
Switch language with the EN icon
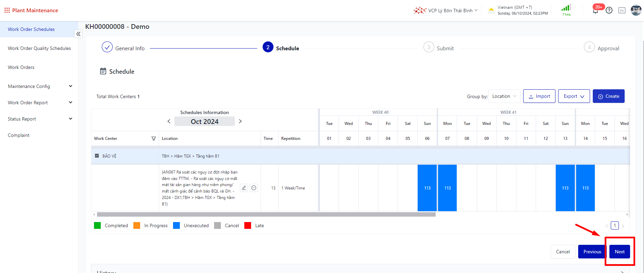tap(622, 11)
